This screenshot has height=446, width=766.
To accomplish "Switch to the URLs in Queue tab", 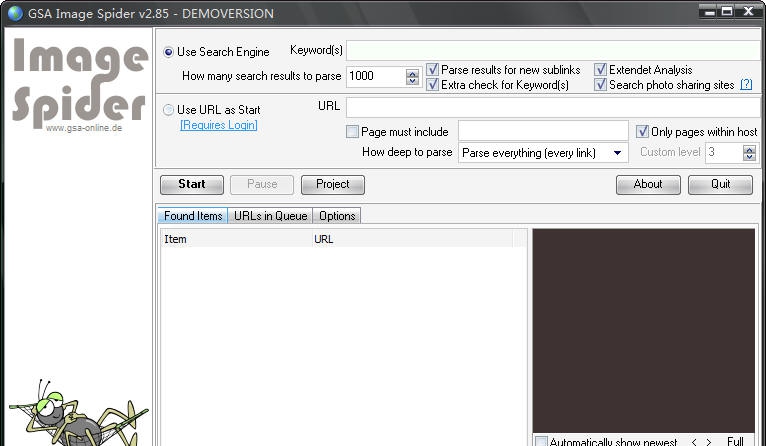I will pos(271,215).
